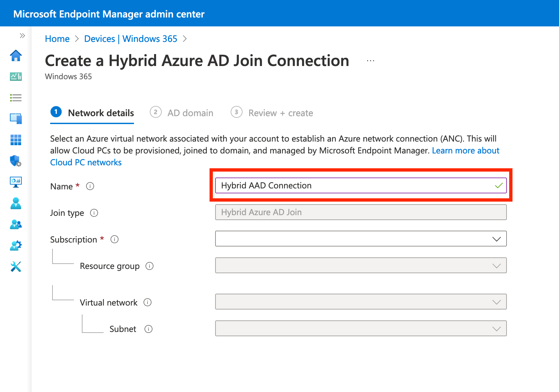
Task: Click the Home breadcrumb link
Action: pos(57,39)
